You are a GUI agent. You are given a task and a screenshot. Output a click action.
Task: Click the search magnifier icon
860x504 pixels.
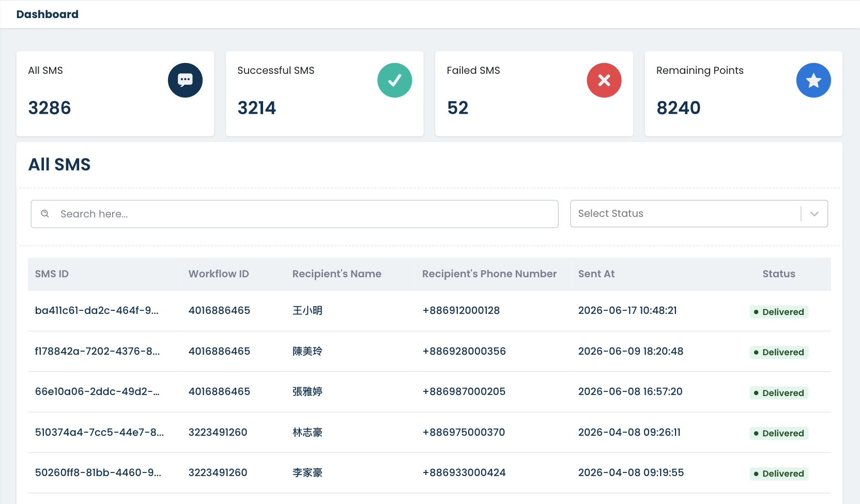click(45, 214)
